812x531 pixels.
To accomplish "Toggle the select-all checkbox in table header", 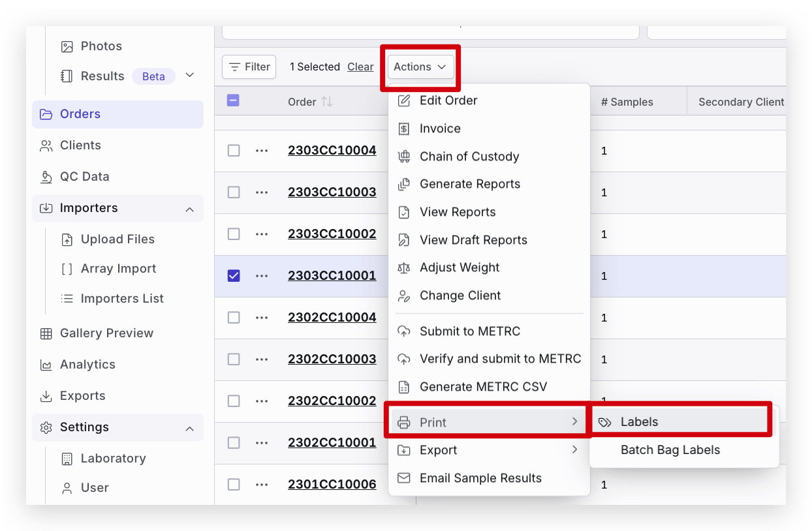I will click(x=233, y=100).
